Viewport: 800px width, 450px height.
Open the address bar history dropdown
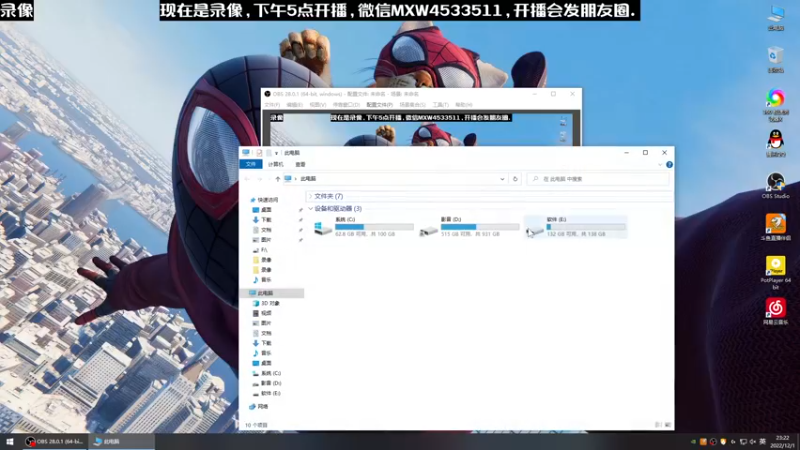[x=502, y=179]
